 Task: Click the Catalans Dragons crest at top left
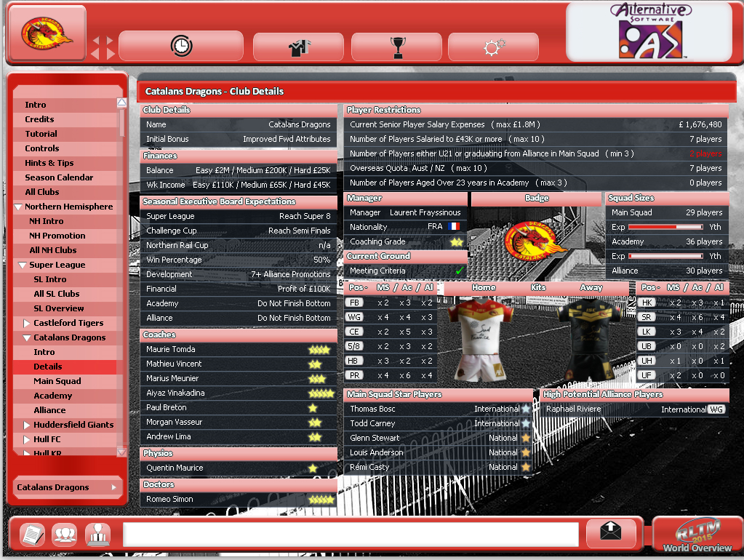click(45, 33)
